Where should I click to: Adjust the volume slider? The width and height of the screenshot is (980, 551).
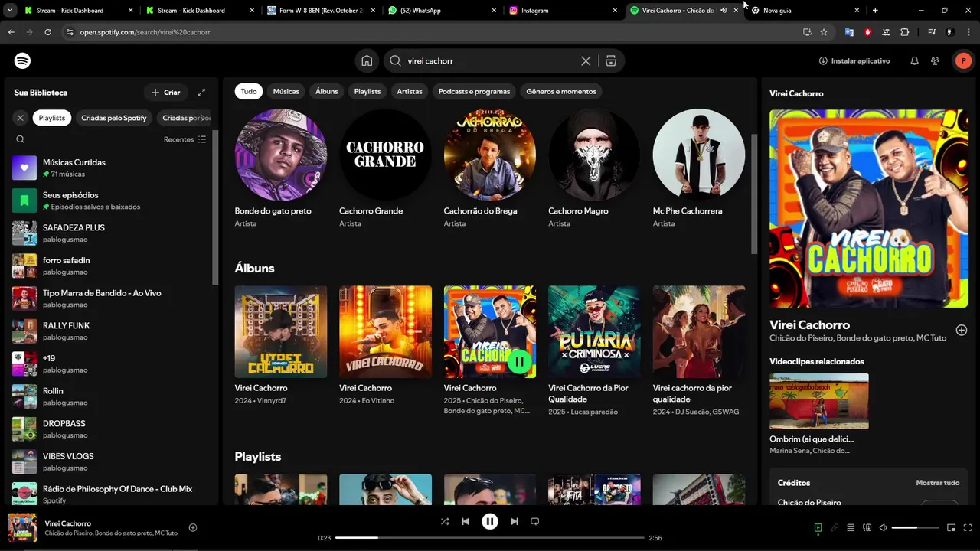pyautogui.click(x=915, y=527)
